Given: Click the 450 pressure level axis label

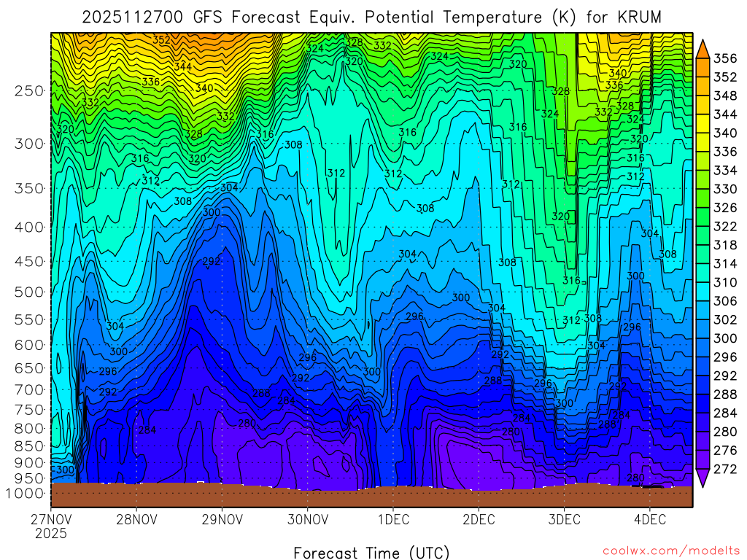Looking at the screenshot, I should click(28, 262).
